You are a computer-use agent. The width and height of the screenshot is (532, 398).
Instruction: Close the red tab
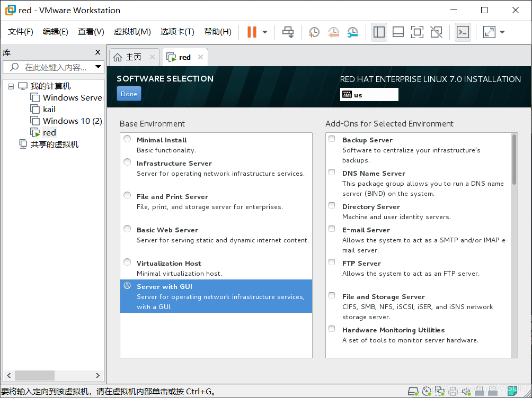click(x=200, y=57)
